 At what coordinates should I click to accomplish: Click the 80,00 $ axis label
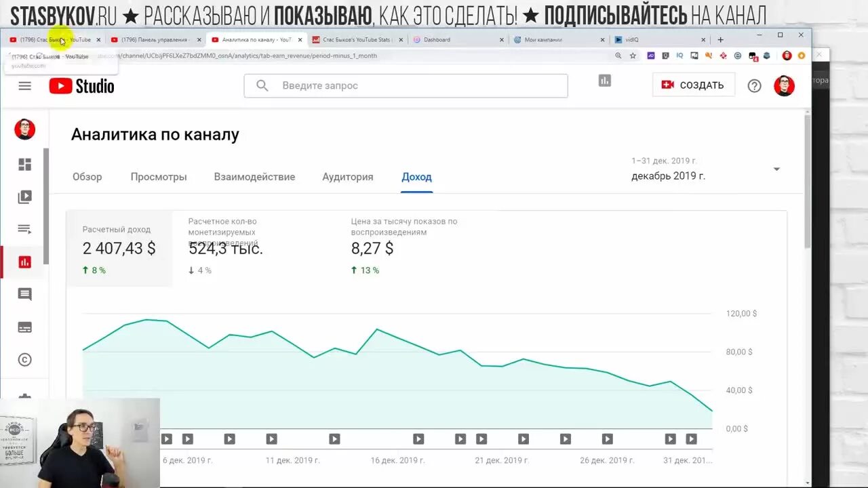click(x=738, y=352)
